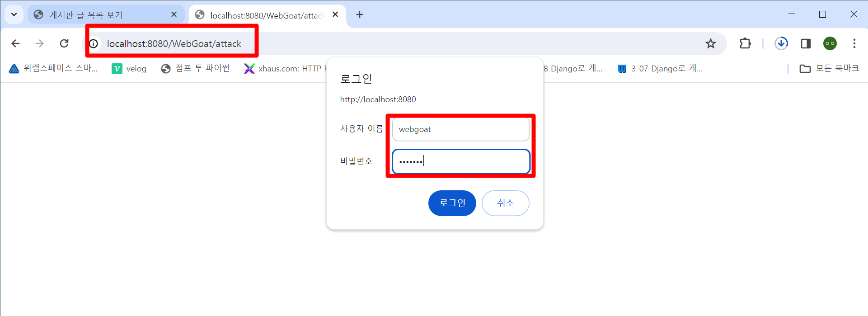Maximize the browser window
The width and height of the screenshot is (868, 316).
(x=822, y=14)
